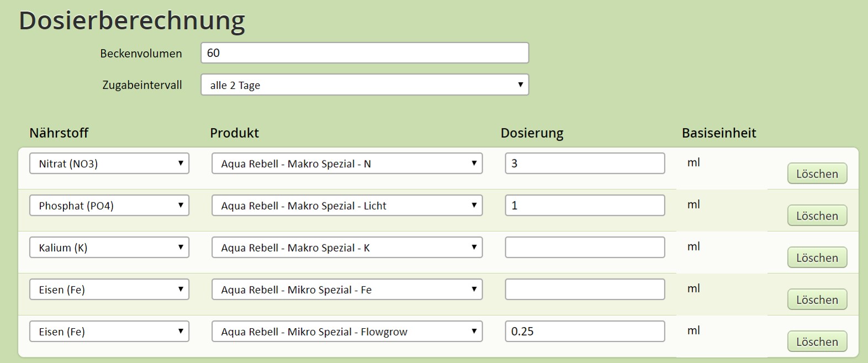This screenshot has width=868, height=363.
Task: Expand the Makro Spezial - N product dropdown
Action: point(347,163)
